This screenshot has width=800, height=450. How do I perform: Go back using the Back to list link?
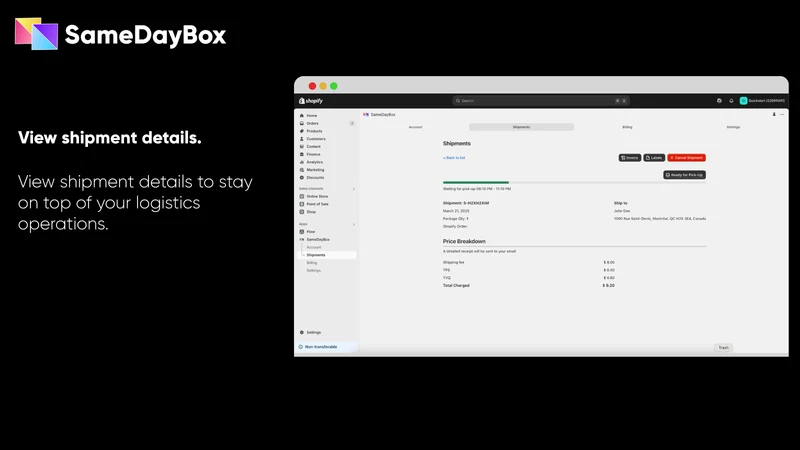(454, 158)
